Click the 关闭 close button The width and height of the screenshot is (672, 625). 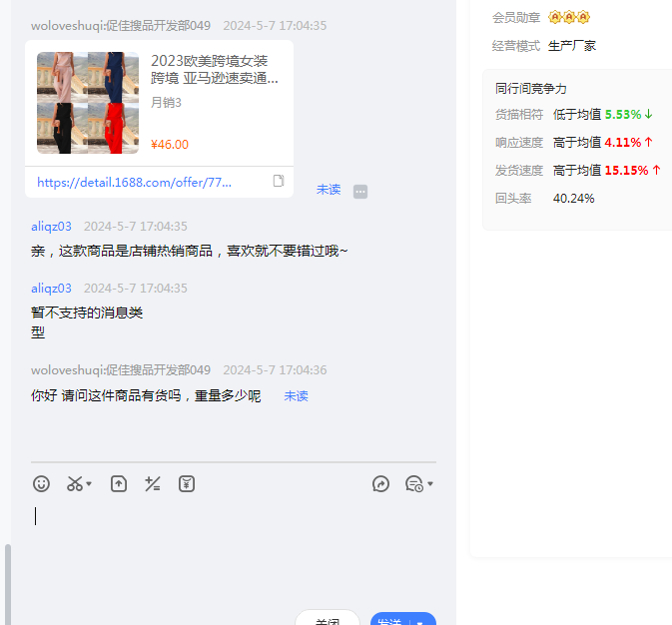tap(328, 619)
